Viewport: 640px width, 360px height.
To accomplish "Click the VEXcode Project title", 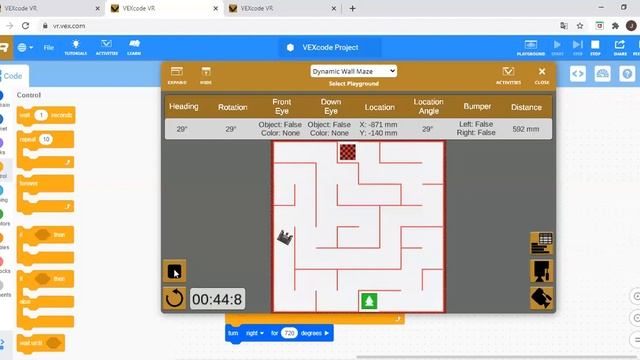I will tap(330, 47).
